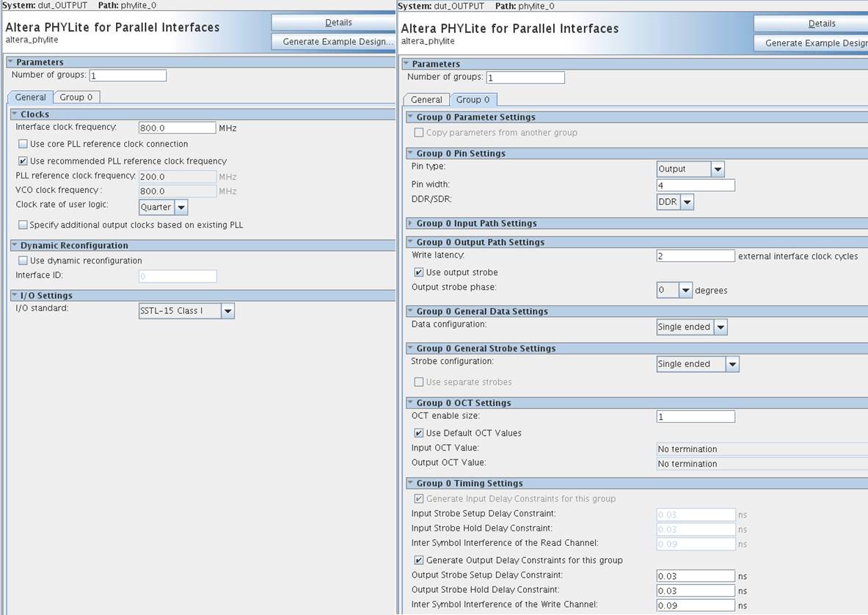Collapse Dynamic Reconfiguration section

click(15, 245)
